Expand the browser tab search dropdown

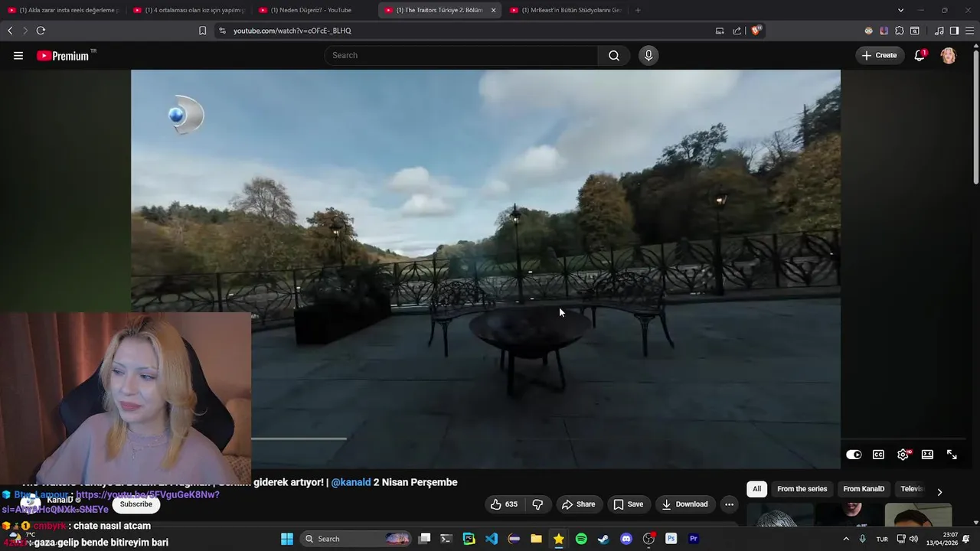click(x=900, y=10)
